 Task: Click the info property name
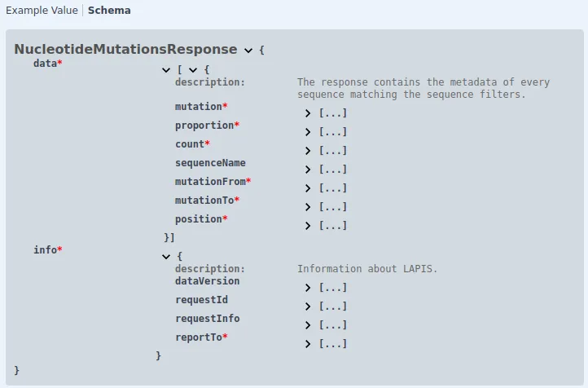coord(45,250)
